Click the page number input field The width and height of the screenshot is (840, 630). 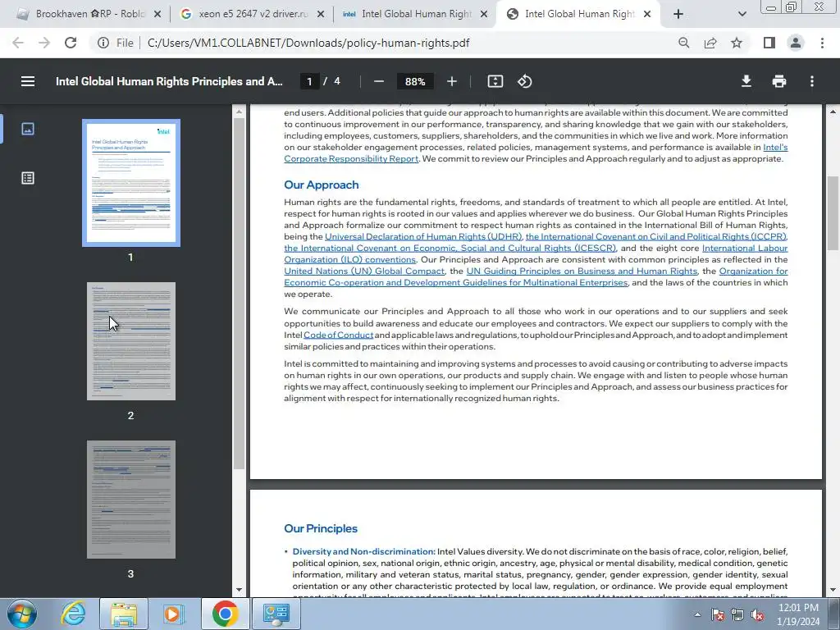coord(309,81)
